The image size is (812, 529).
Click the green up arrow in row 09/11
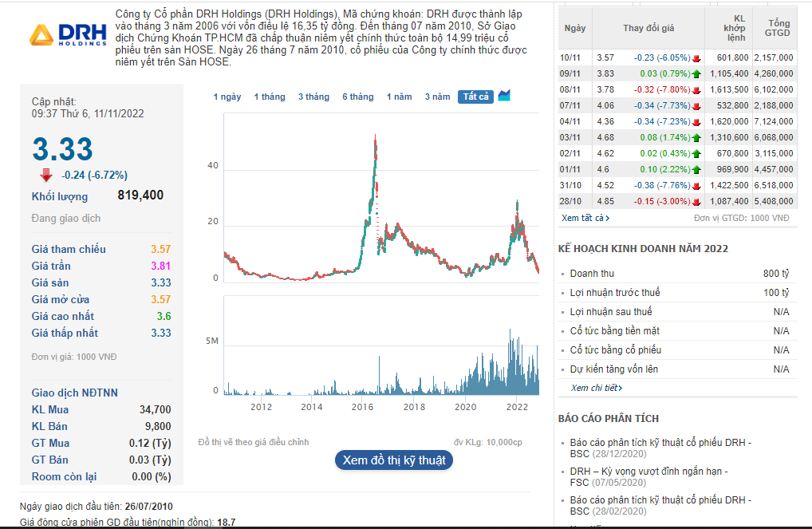(x=696, y=74)
